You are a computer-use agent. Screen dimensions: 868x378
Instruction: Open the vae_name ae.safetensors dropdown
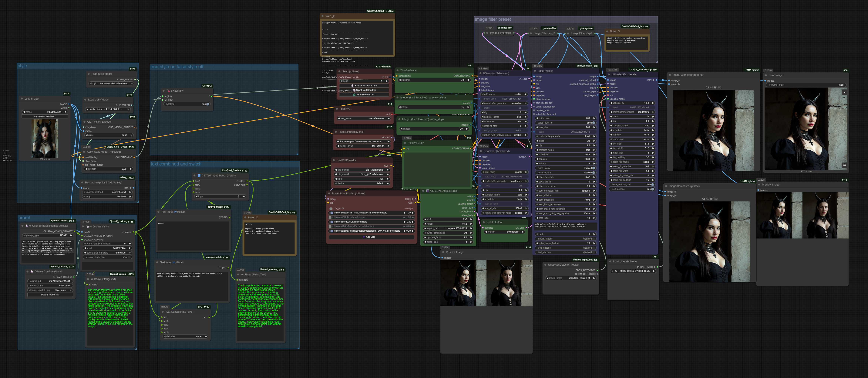click(x=364, y=118)
